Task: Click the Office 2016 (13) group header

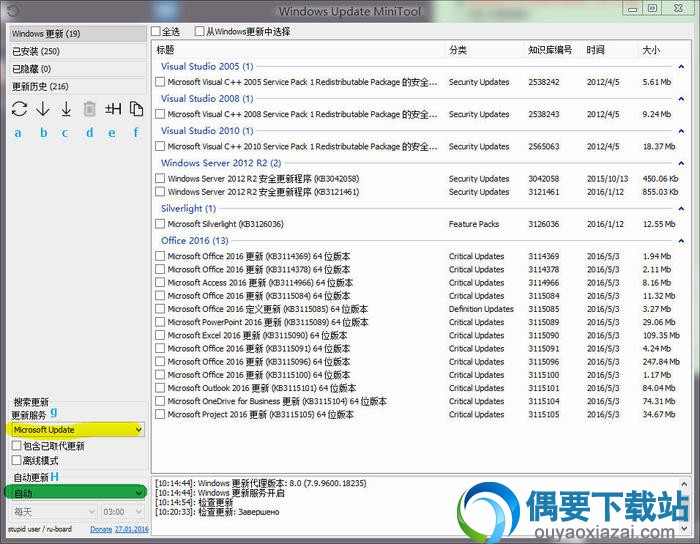Action: pyautogui.click(x=195, y=241)
